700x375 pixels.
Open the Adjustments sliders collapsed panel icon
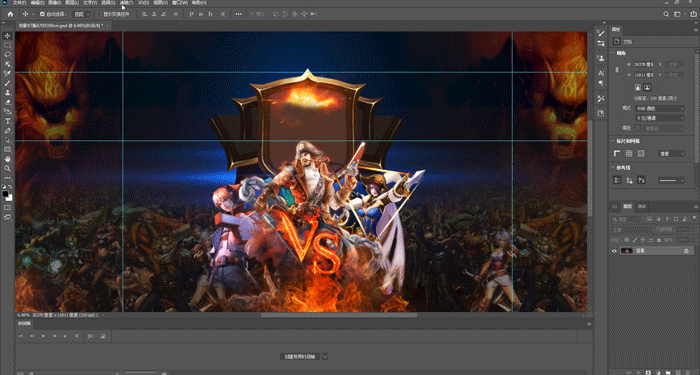pyautogui.click(x=601, y=43)
